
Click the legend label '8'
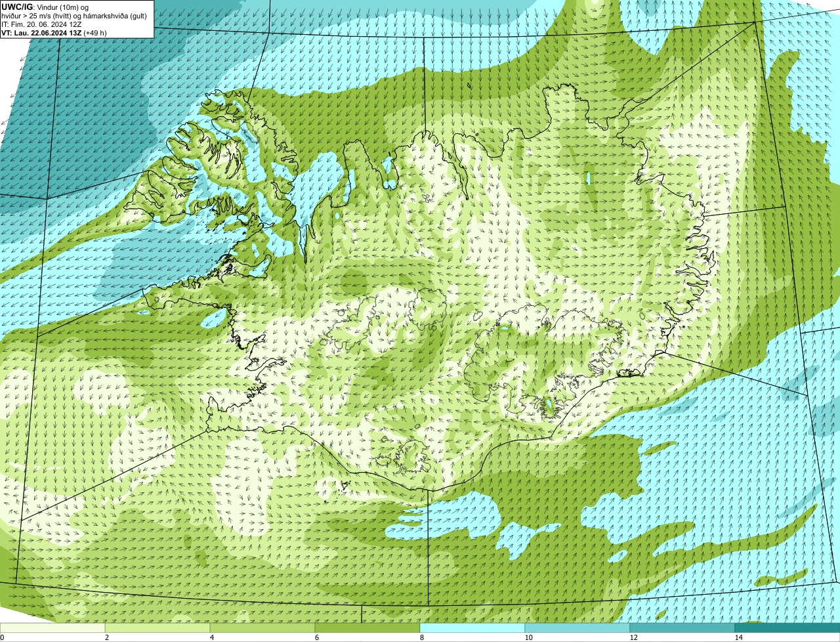422,637
